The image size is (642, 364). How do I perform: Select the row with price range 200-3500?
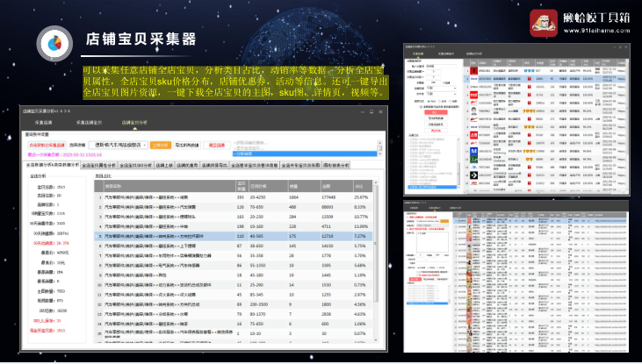(234, 304)
